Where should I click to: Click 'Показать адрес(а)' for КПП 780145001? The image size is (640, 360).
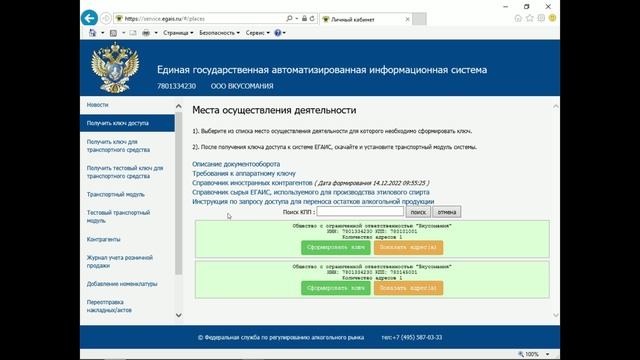coord(408,288)
